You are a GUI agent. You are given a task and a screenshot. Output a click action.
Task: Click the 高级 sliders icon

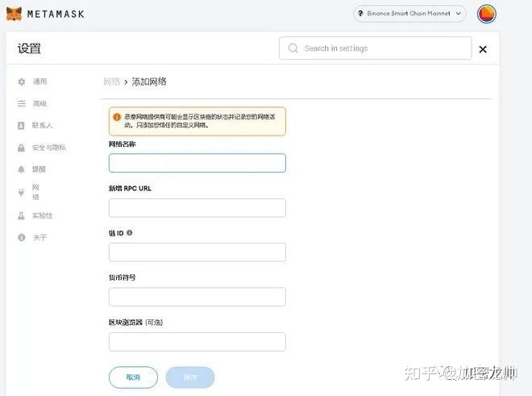tap(22, 103)
